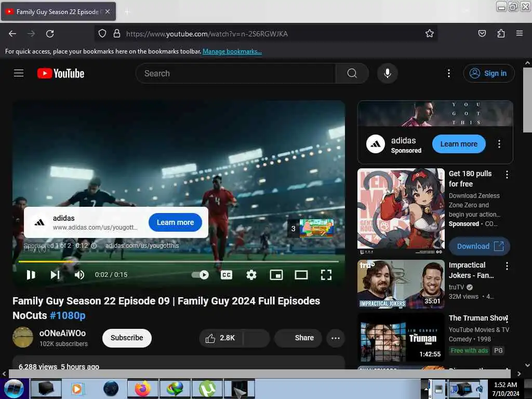The width and height of the screenshot is (532, 399).
Task: Click adidas.com/us/yougotthis link in player
Action: coord(142,246)
